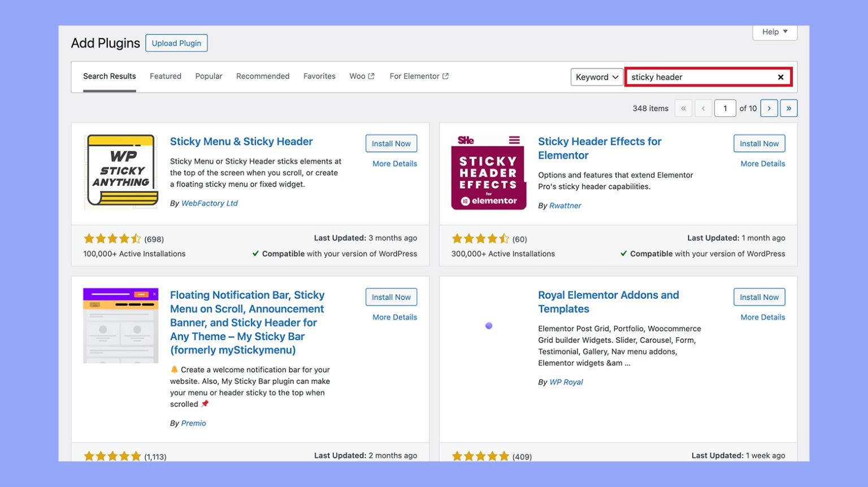
Task: Go to the previous results page
Action: pos(703,108)
